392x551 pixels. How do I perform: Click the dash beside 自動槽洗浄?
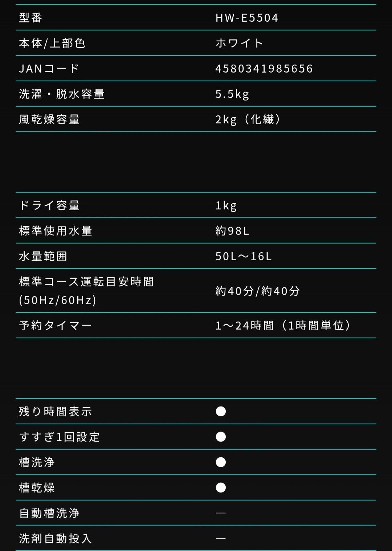221,513
